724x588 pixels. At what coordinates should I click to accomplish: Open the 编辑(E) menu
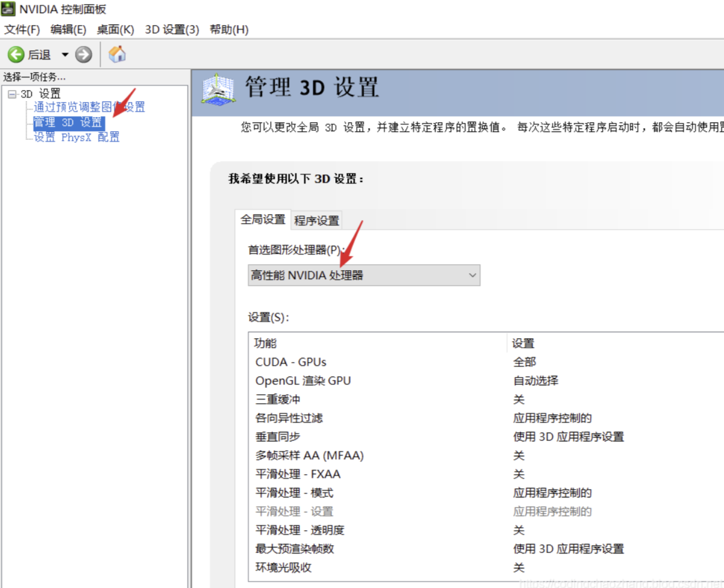point(68,29)
